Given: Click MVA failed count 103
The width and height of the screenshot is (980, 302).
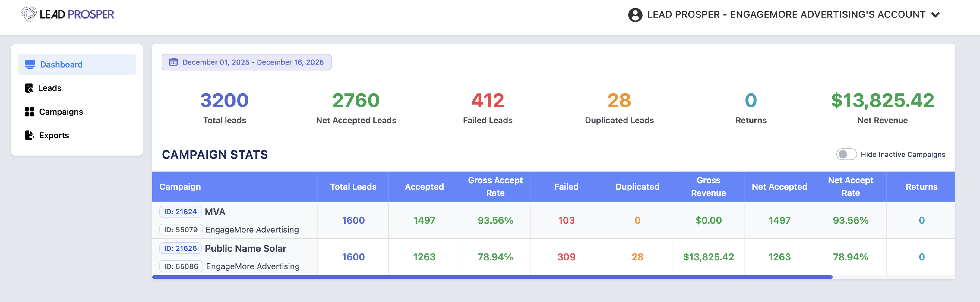Looking at the screenshot, I should click(566, 220).
